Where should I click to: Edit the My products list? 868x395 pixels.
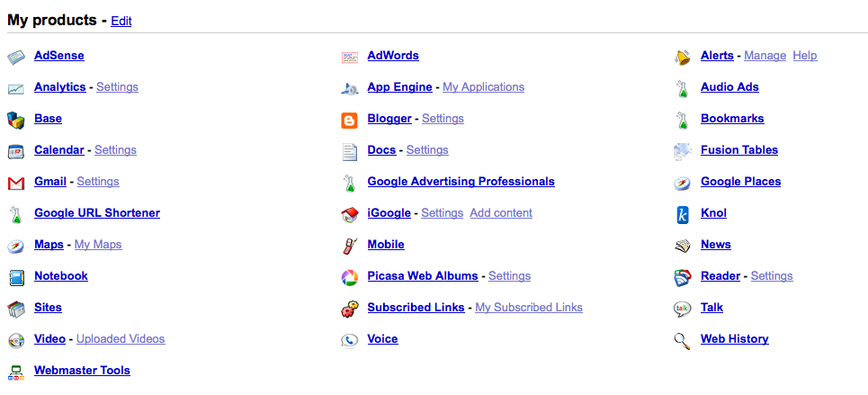(x=121, y=21)
